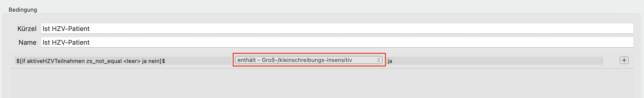
Task: Click the word enthält in the popup
Action: coord(247,60)
